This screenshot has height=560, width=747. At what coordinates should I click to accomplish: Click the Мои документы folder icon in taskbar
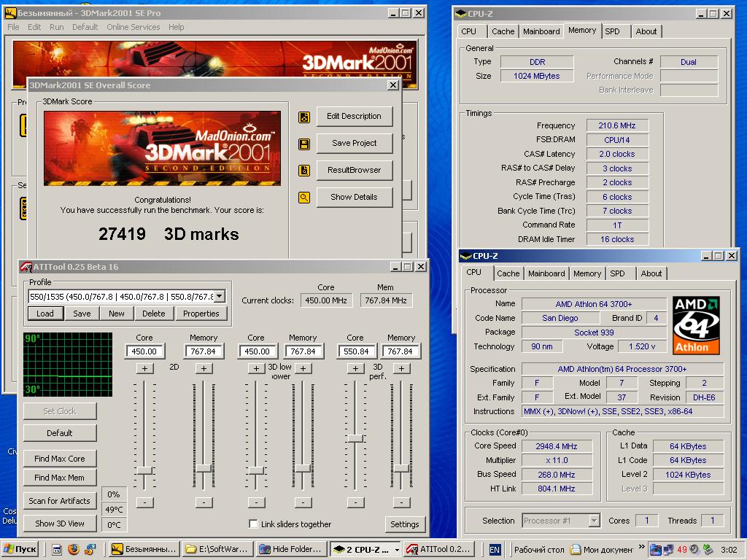pyautogui.click(x=576, y=550)
